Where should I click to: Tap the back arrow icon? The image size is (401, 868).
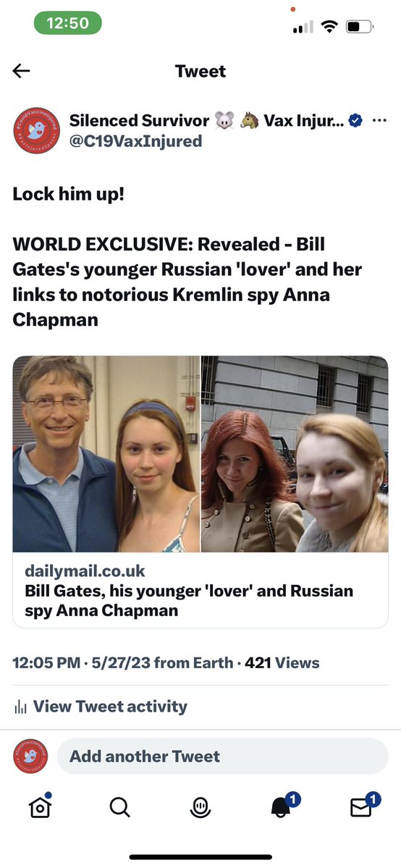[21, 71]
